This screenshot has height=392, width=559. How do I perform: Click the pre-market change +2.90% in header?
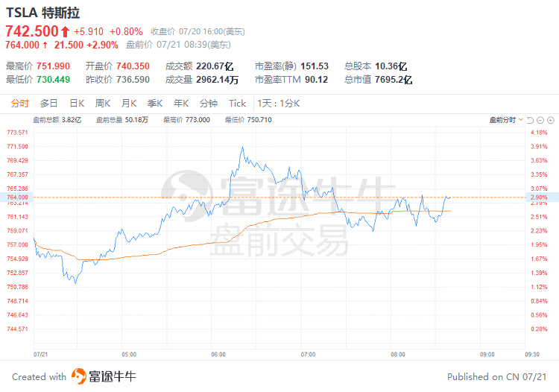click(x=102, y=45)
